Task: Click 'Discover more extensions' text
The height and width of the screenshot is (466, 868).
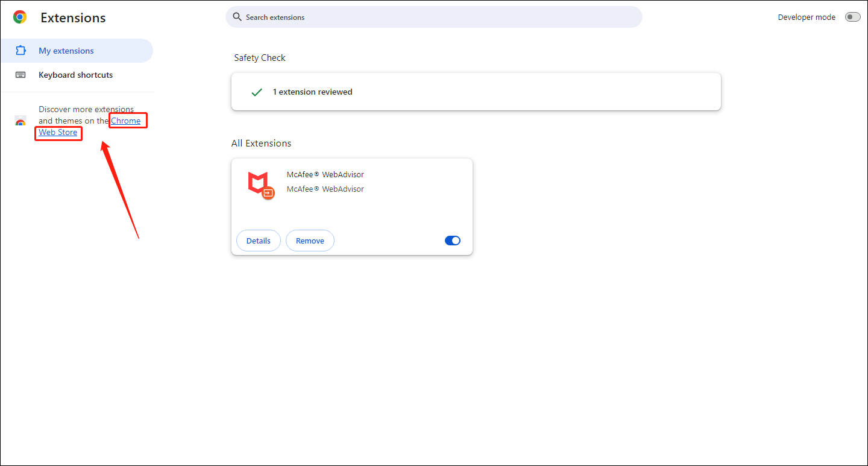Action: pos(86,109)
